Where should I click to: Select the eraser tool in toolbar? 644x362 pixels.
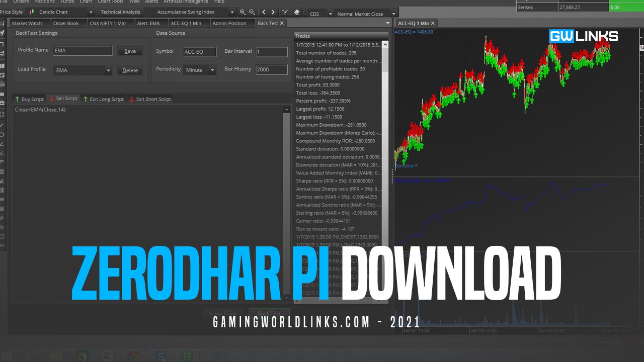pyautogui.click(x=297, y=12)
